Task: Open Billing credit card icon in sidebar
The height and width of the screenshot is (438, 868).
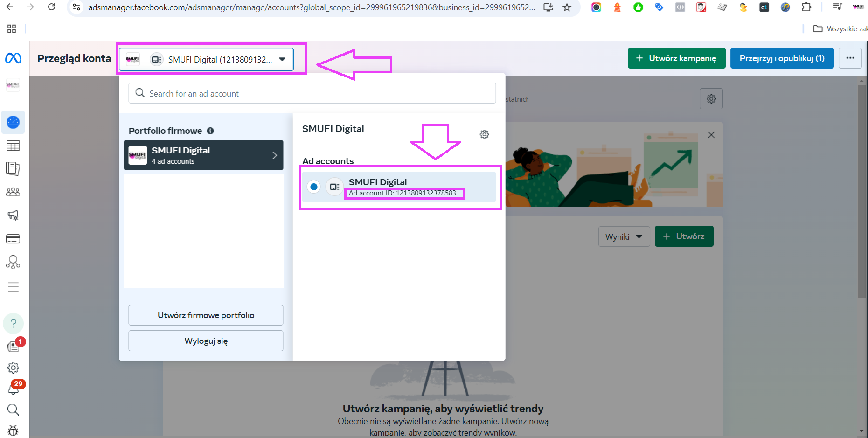Action: click(13, 239)
